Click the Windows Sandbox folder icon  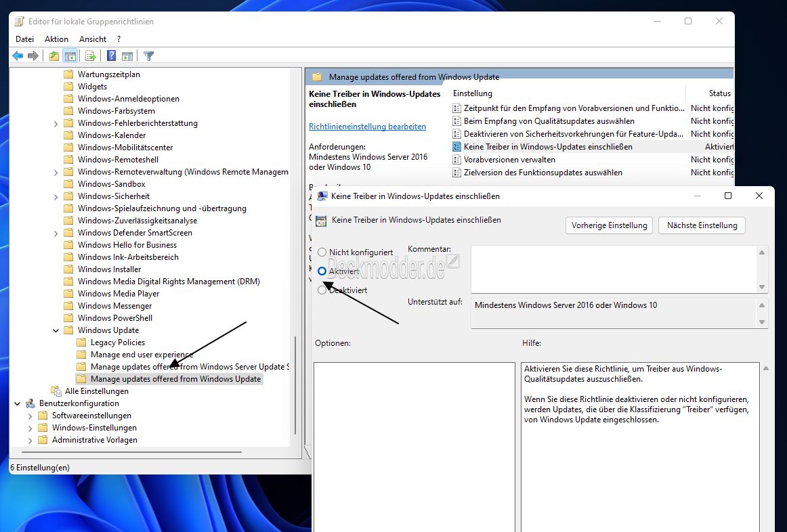tap(68, 184)
